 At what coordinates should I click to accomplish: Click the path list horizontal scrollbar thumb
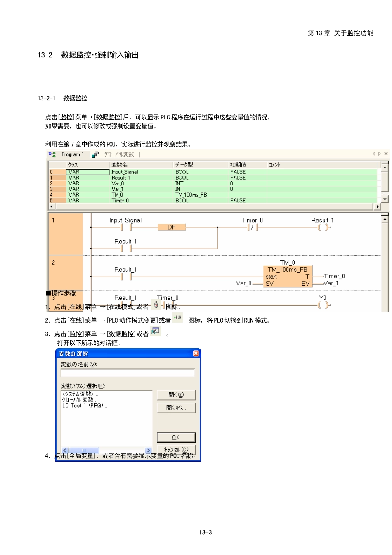(x=84, y=450)
